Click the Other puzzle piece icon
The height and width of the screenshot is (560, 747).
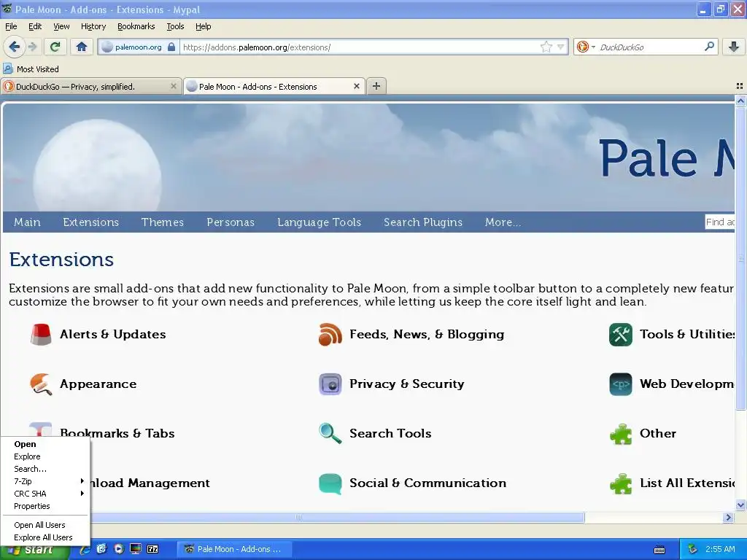[x=621, y=433]
